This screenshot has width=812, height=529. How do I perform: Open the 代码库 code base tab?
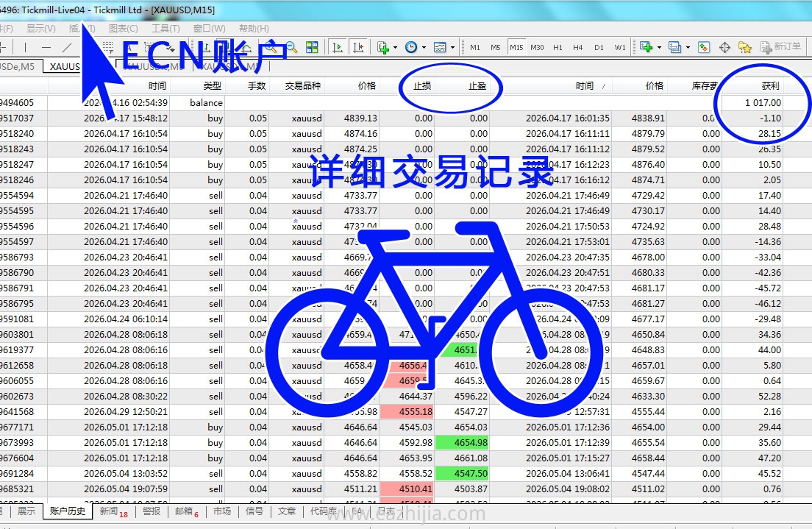[x=323, y=511]
